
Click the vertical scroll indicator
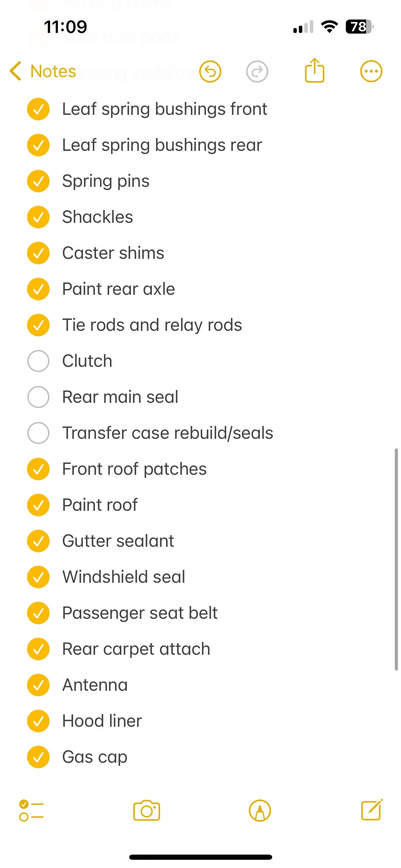pyautogui.click(x=396, y=559)
